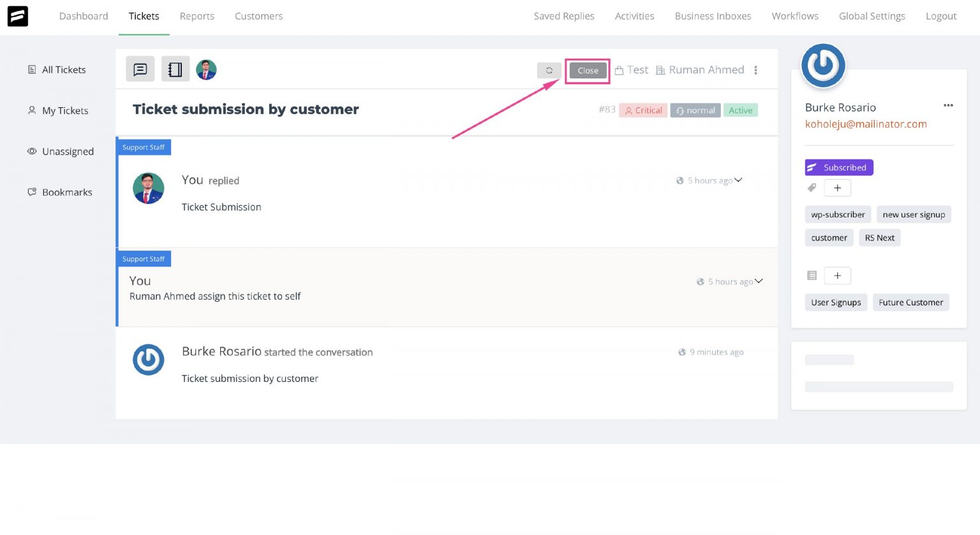
Task: Open All Tickets from the sidebar
Action: coord(64,70)
